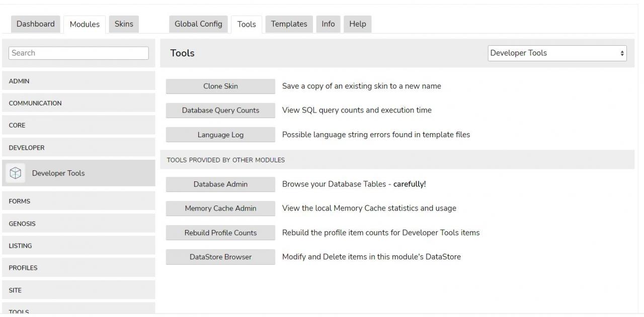Screen dimensions: 644x317
Task: Expand the ADMIN module category
Action: 78,81
